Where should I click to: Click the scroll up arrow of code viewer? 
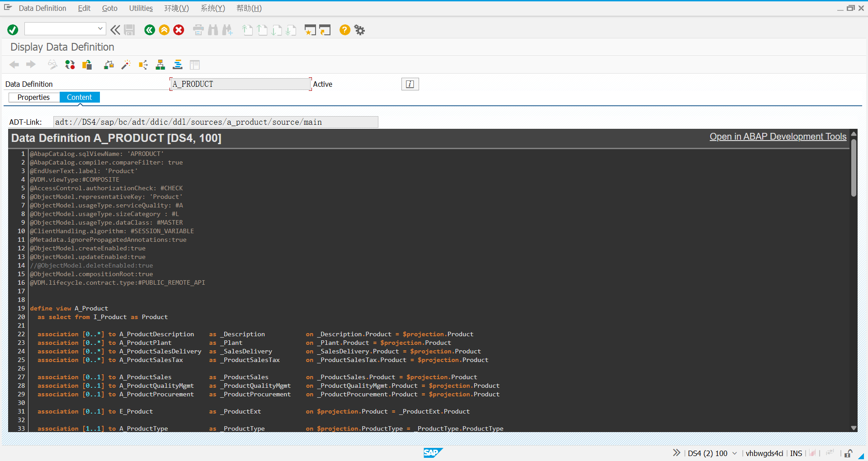pos(854,134)
